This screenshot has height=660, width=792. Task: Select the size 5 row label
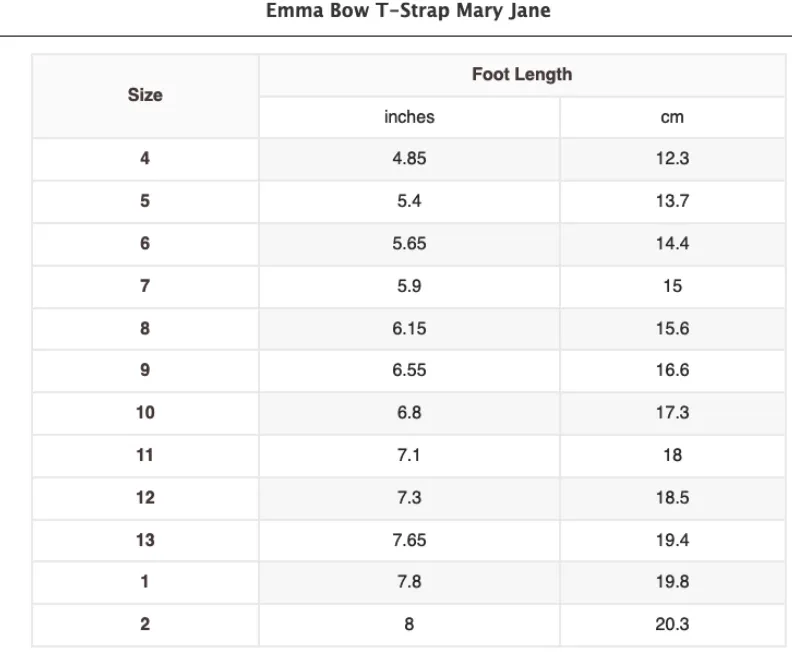(145, 201)
